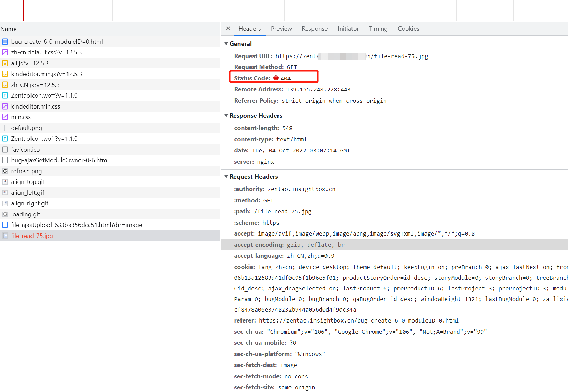Click the refresh.png image icon
Screen dimensions: 568x392
(x=5, y=171)
